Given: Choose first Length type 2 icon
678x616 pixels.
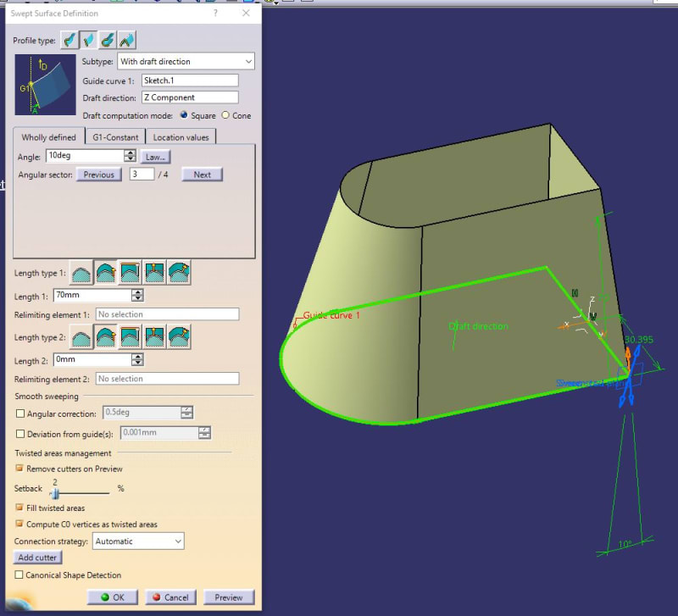Looking at the screenshot, I should [81, 336].
